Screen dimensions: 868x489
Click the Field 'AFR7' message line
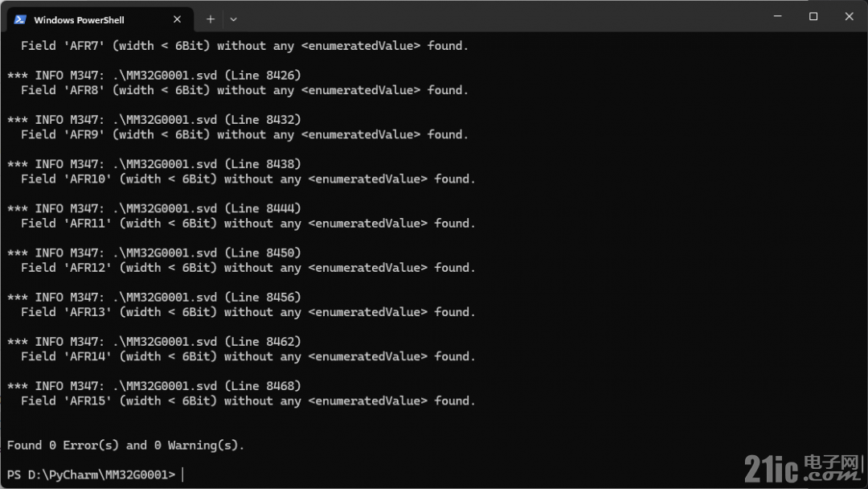tap(244, 46)
